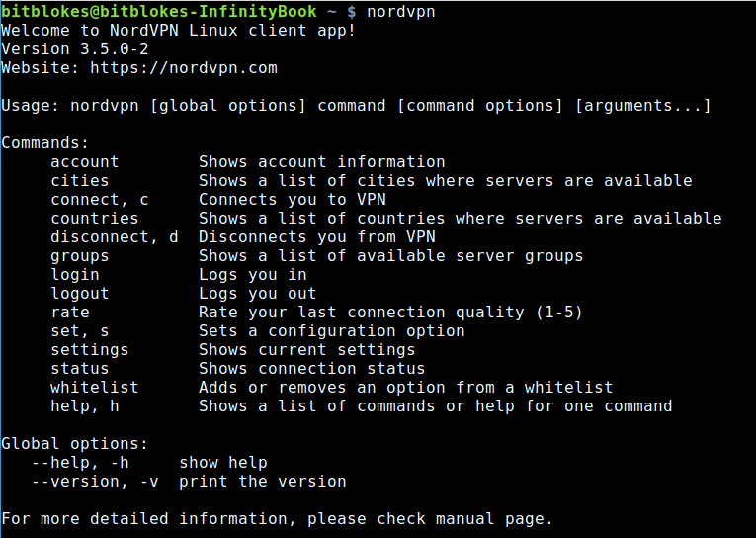Viewport: 756px width, 538px height.
Task: Click the 'Logs you in' description
Action: click(253, 275)
